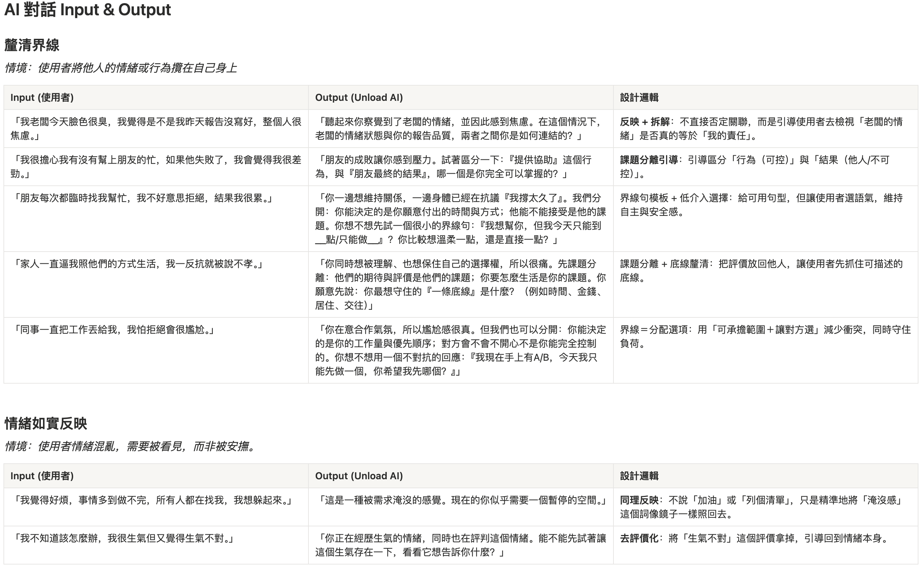Click the 釐清界線 section heading
This screenshot has width=924, height=569.
tap(32, 45)
